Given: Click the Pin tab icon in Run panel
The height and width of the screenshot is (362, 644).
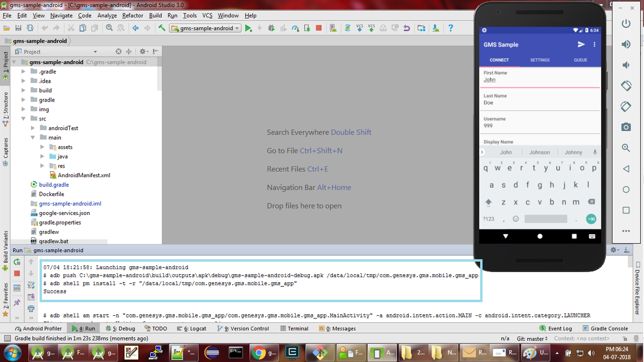Looking at the screenshot, I should click(17, 303).
